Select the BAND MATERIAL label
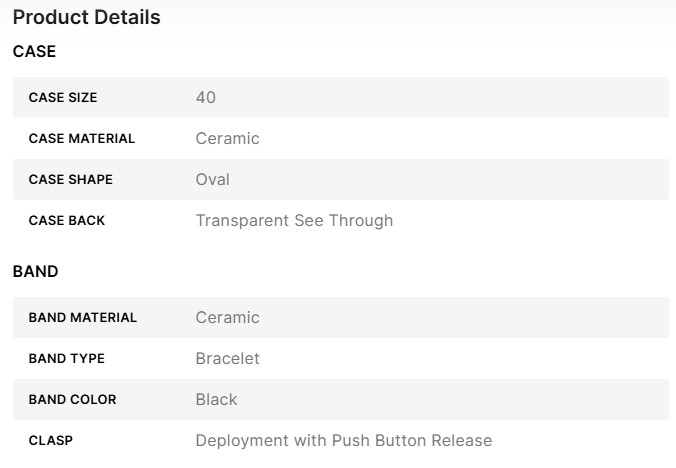 pos(82,318)
